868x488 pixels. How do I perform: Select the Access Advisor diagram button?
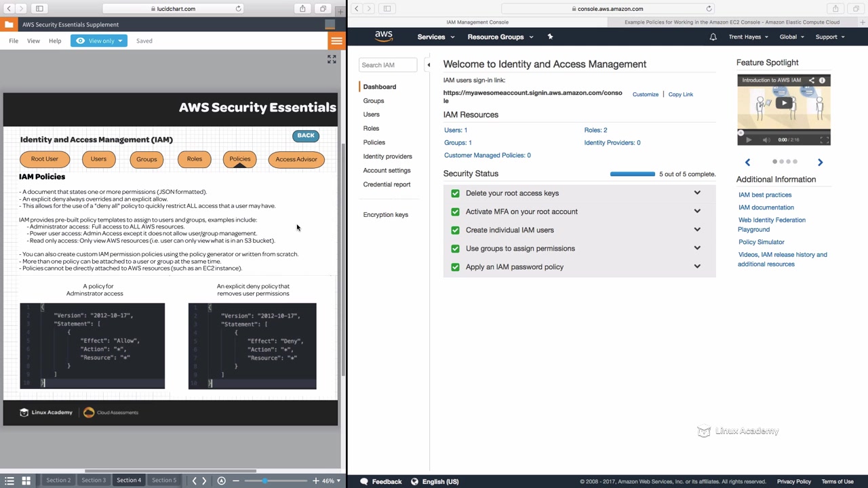click(296, 159)
